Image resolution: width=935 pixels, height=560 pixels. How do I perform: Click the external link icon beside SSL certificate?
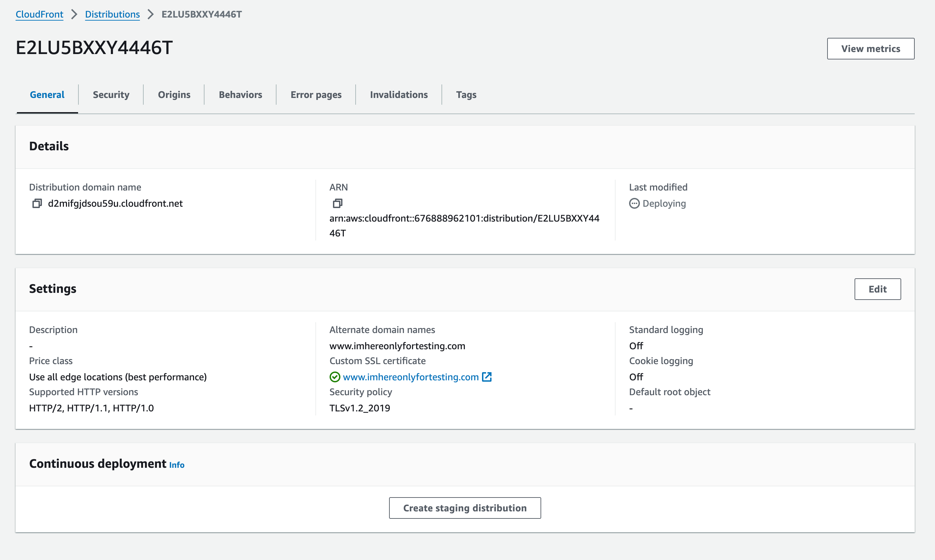[487, 377]
